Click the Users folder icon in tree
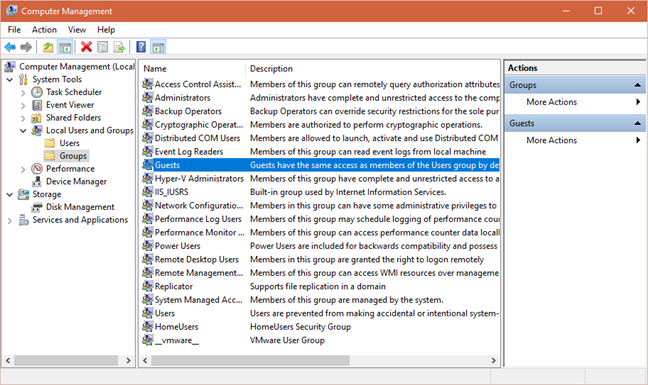Viewport: 648px width, 385px height. coord(50,143)
